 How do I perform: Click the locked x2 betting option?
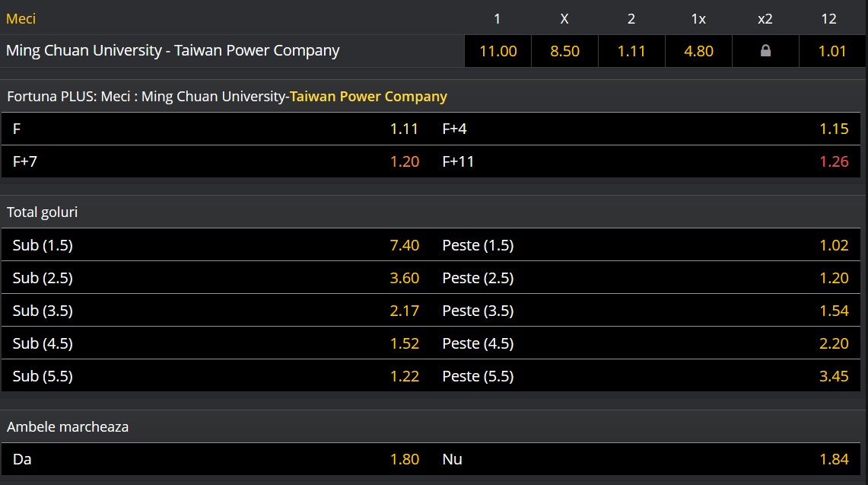(765, 50)
